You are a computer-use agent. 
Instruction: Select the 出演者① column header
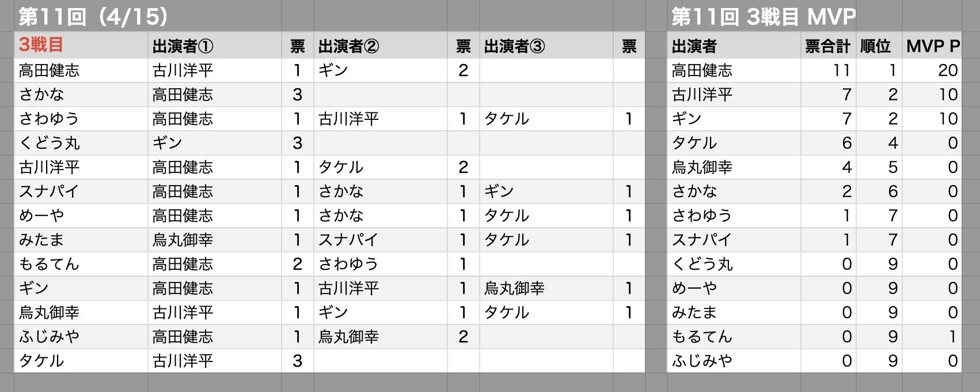pos(214,46)
